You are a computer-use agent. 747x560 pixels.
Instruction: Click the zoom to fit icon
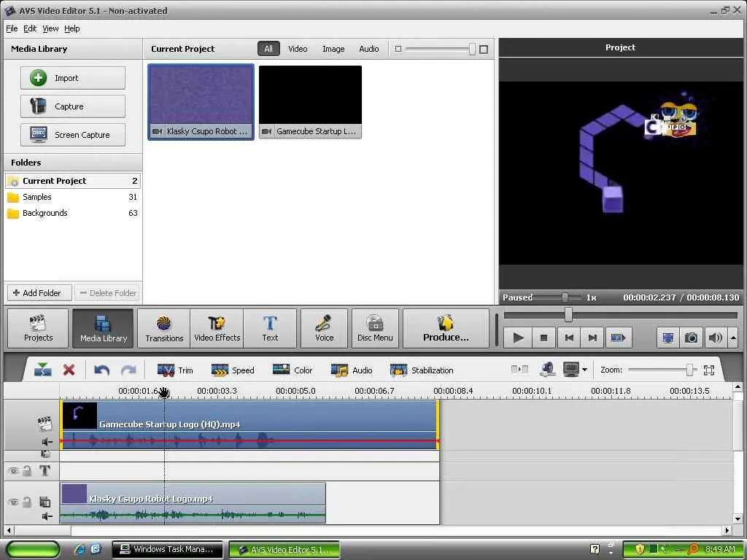coord(709,370)
